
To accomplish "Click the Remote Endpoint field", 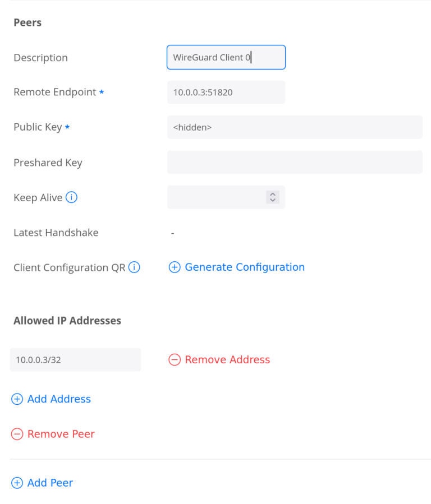I will 226,92.
